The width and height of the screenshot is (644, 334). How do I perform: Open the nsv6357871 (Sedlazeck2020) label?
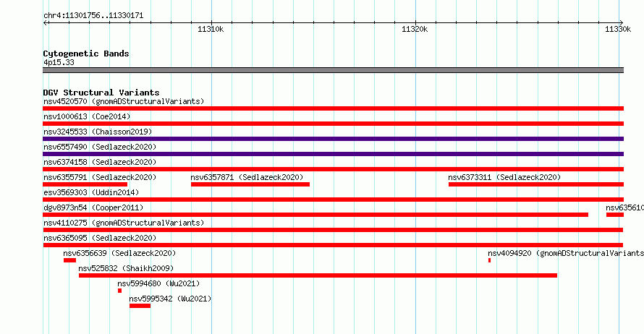tap(247, 177)
